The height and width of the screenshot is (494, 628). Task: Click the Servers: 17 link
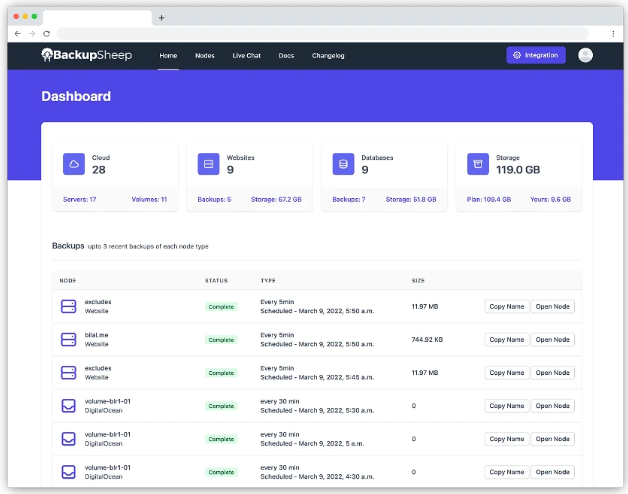tap(80, 200)
